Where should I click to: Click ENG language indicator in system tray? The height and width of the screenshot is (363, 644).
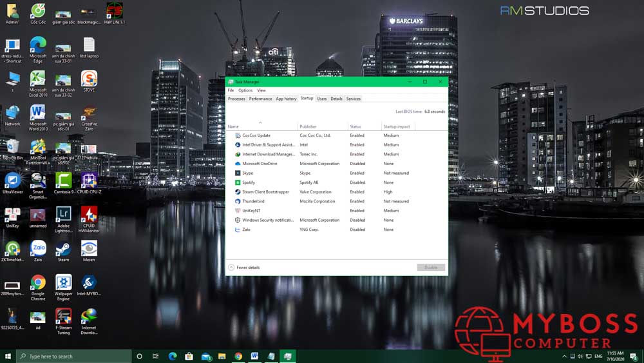click(x=598, y=357)
